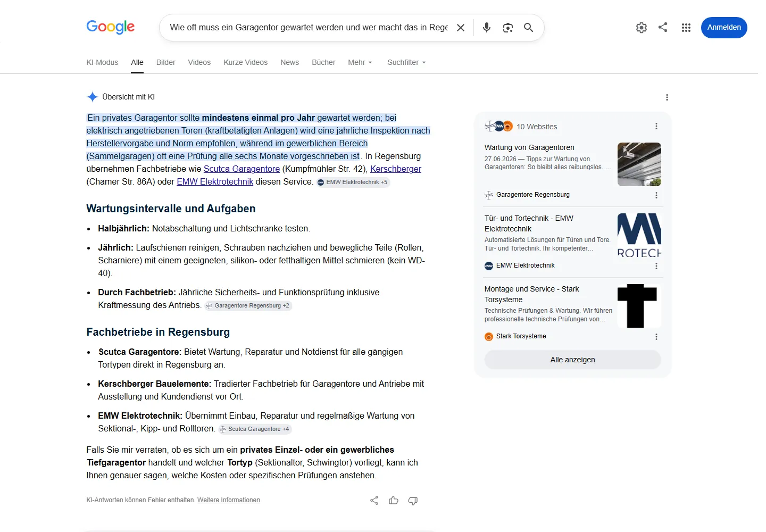Open Google Lens image search icon

(508, 28)
